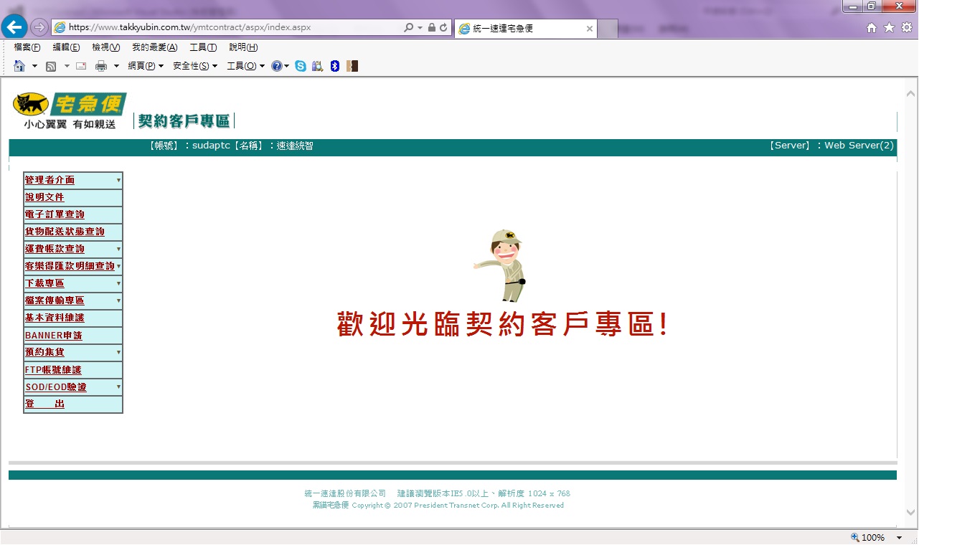Open the 安全性(S) dropdown in command bar
The height and width of the screenshot is (545, 980).
click(x=194, y=66)
